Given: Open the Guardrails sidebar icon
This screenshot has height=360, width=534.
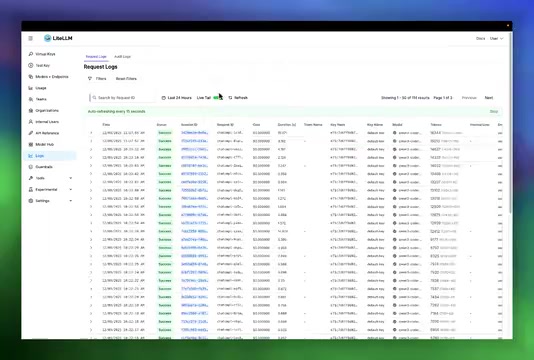Looking at the screenshot, I should tap(31, 167).
